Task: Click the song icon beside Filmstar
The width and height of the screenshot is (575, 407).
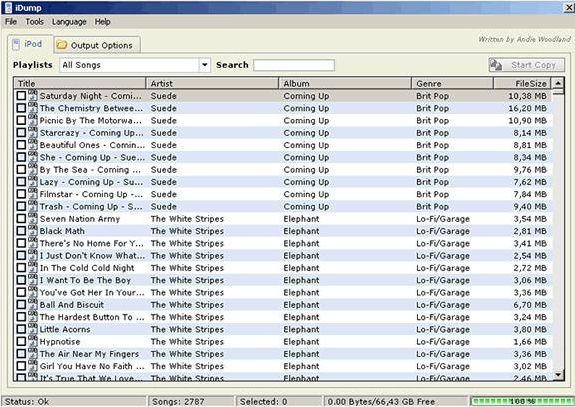Action: coord(33,194)
